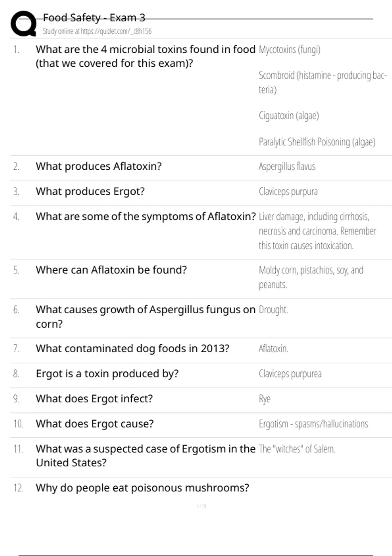Click the Aspergillus flavus answer
The height and width of the screenshot is (556, 392).
pyautogui.click(x=287, y=166)
